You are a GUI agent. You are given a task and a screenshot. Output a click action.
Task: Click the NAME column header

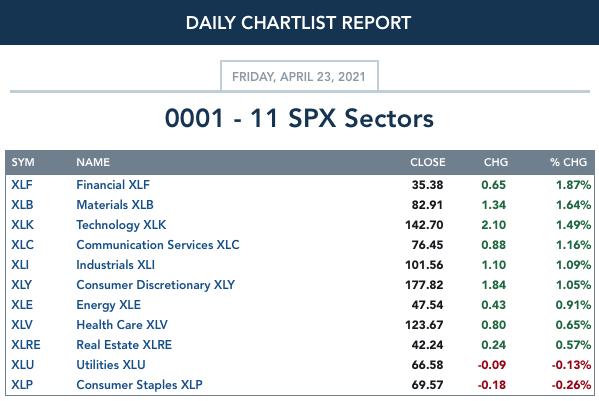pos(93,162)
